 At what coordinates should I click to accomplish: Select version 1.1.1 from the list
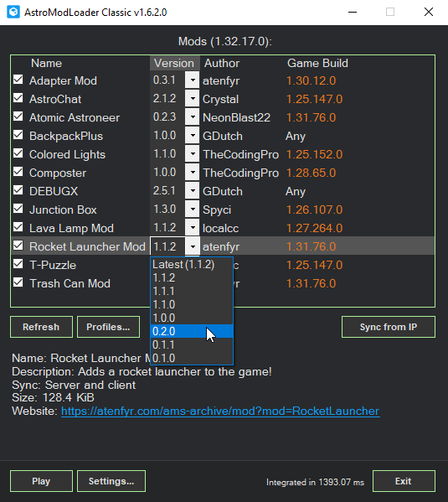point(192,292)
